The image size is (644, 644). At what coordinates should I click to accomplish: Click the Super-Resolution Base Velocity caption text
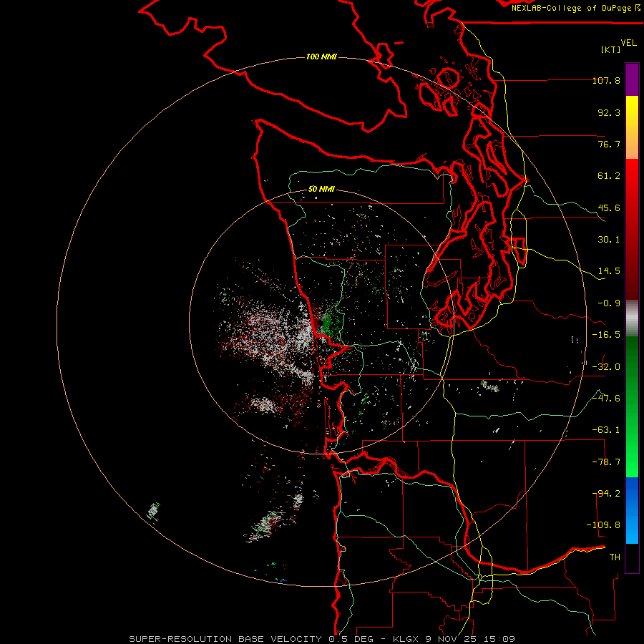[x=322, y=639]
